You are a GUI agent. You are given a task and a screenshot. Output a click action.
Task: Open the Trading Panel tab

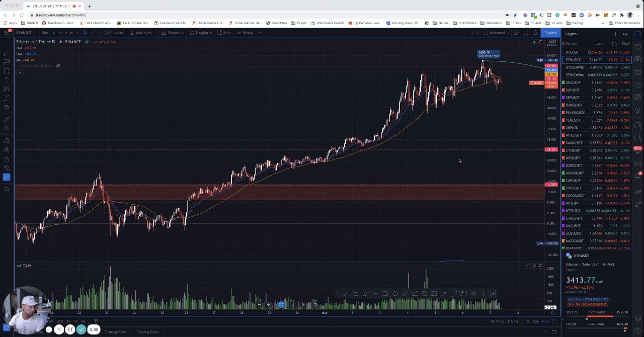click(x=148, y=332)
